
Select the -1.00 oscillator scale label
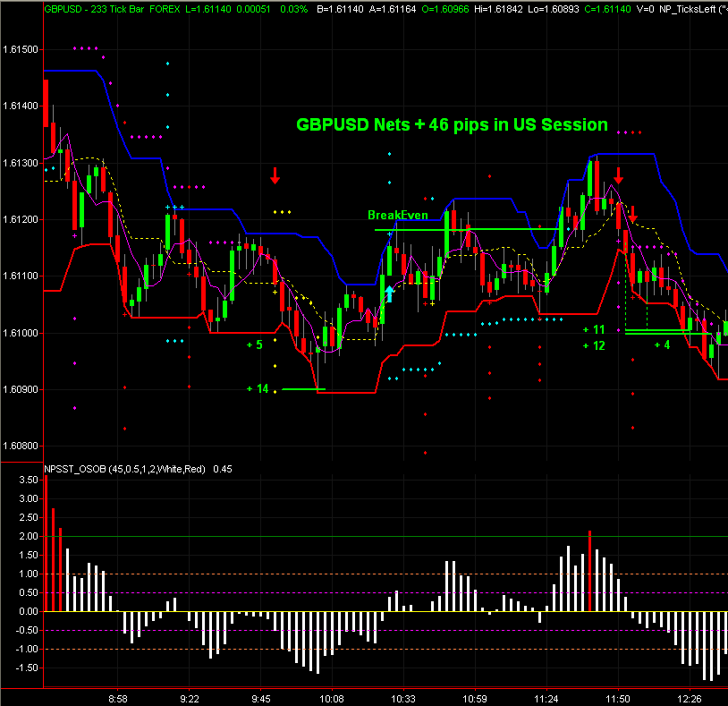[27, 649]
